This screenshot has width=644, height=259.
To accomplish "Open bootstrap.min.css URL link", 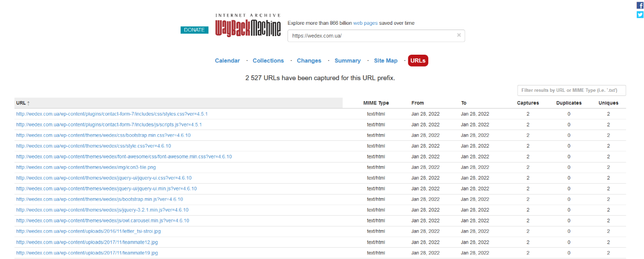I will point(103,135).
